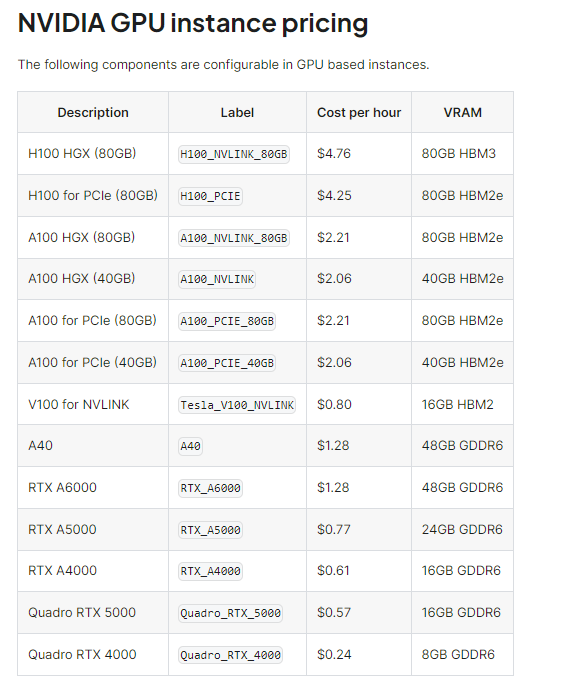Click the VRAM column header
The height and width of the screenshot is (691, 565).
[x=462, y=112]
